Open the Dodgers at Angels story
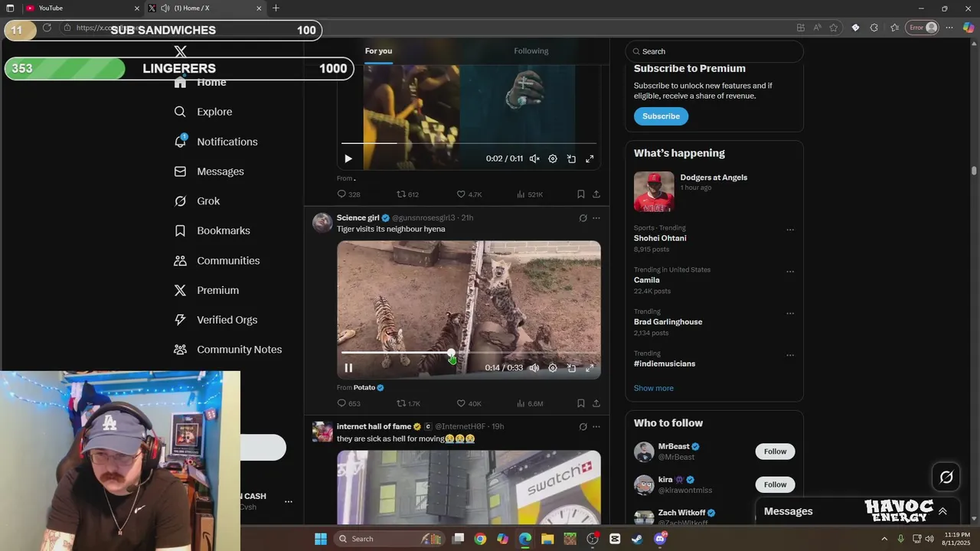The height and width of the screenshot is (551, 980). (x=714, y=191)
